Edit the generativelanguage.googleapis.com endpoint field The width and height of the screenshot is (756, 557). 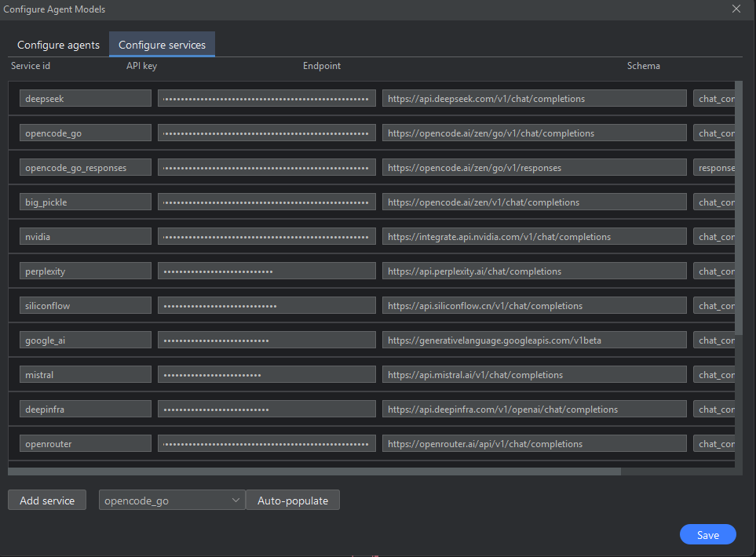click(x=534, y=340)
